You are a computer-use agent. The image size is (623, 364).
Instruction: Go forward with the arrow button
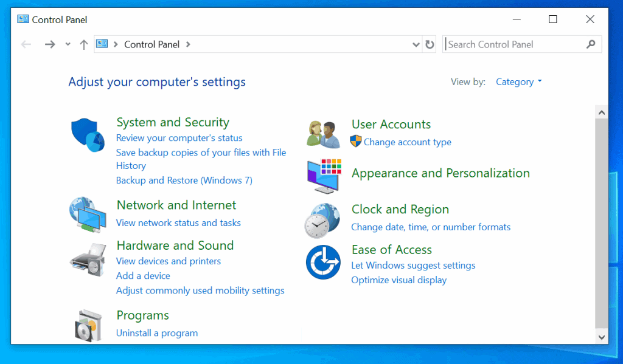50,44
